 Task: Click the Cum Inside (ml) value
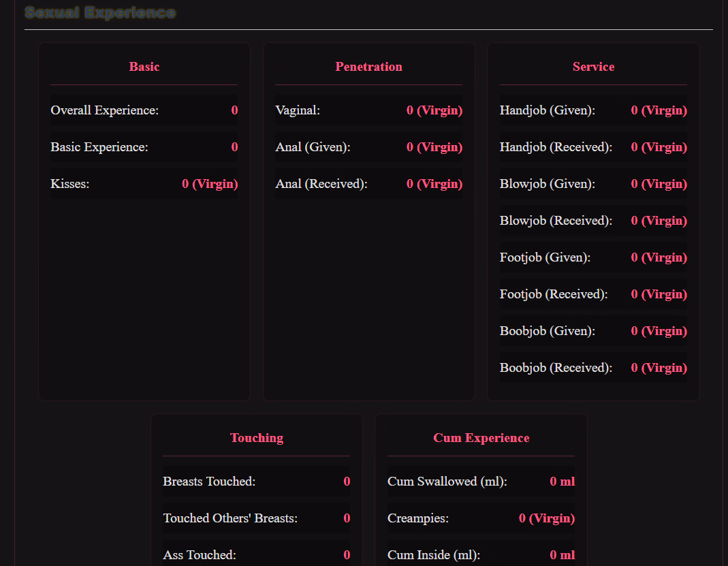[562, 555]
